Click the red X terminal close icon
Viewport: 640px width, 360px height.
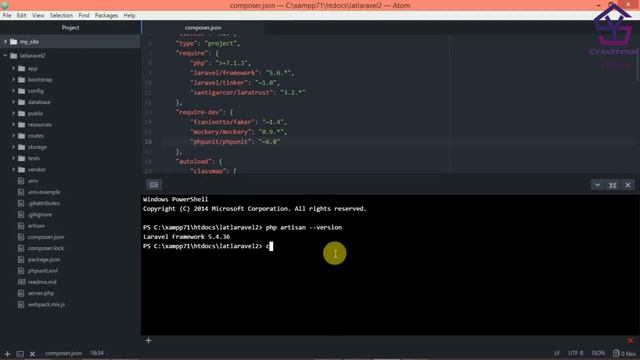631,340
